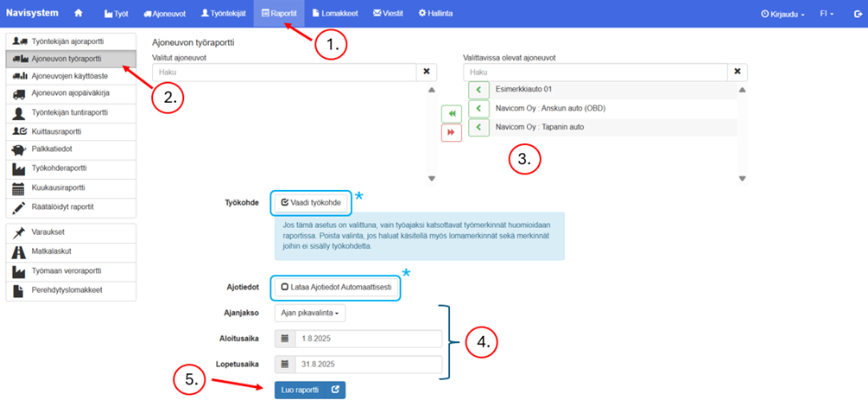Clear the Valittavissa olevat ajoneuvot search X
868x400 pixels.
(738, 72)
